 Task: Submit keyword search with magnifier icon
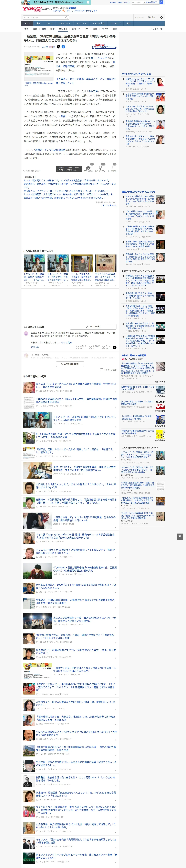[x=66, y=18]
